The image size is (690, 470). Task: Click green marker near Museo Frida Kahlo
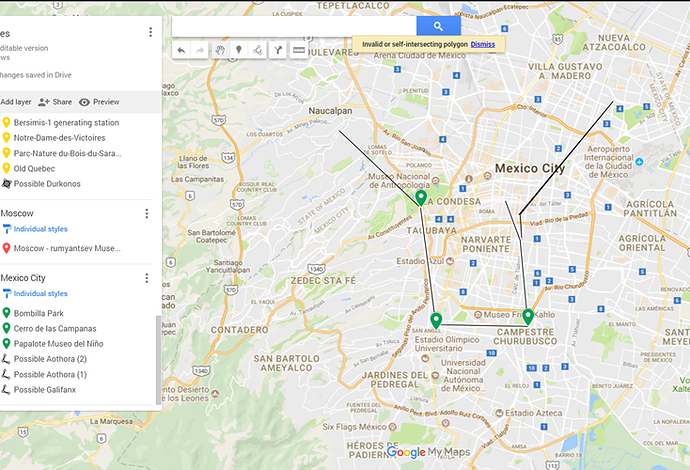(x=528, y=318)
